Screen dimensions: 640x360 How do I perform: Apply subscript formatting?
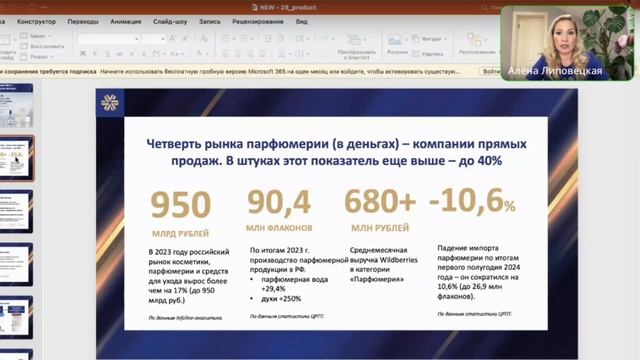point(144,53)
